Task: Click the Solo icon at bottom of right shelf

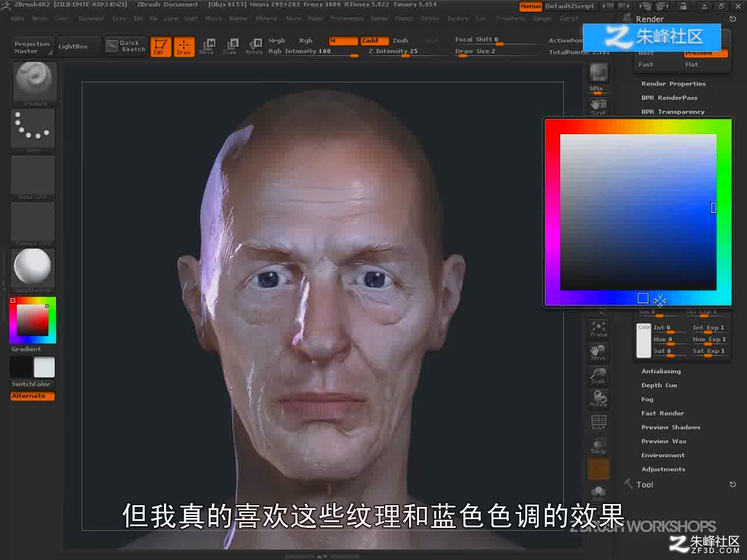Action: point(598,494)
